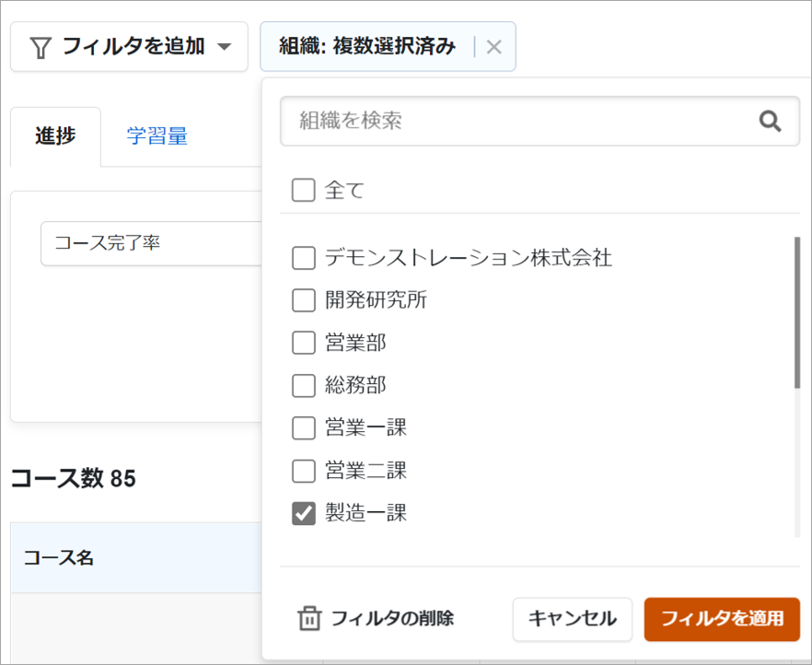
Task: Click the 営業二課 label text
Action: 365,471
